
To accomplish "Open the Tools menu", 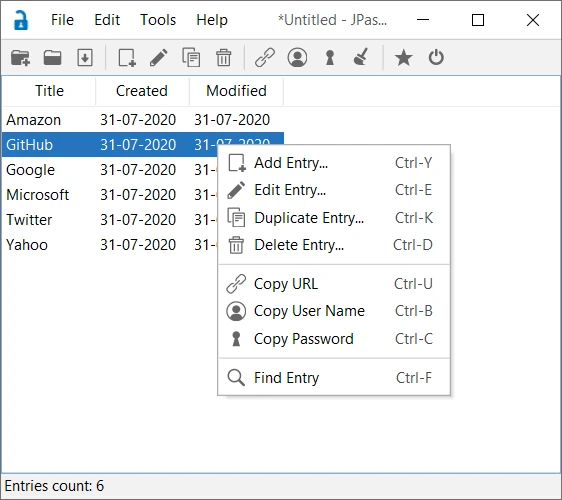I will (x=158, y=20).
